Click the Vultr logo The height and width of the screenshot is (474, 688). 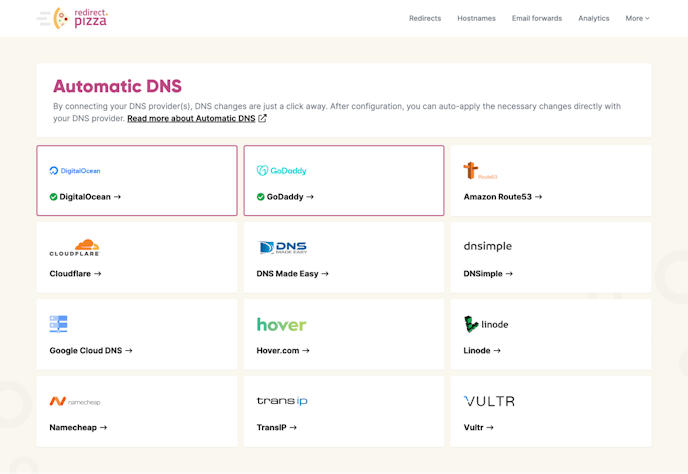point(489,401)
